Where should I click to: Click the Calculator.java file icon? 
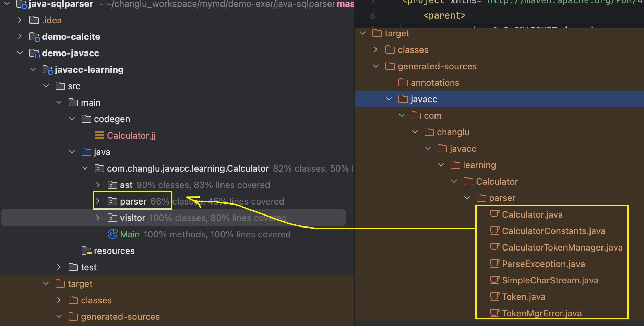[494, 214]
